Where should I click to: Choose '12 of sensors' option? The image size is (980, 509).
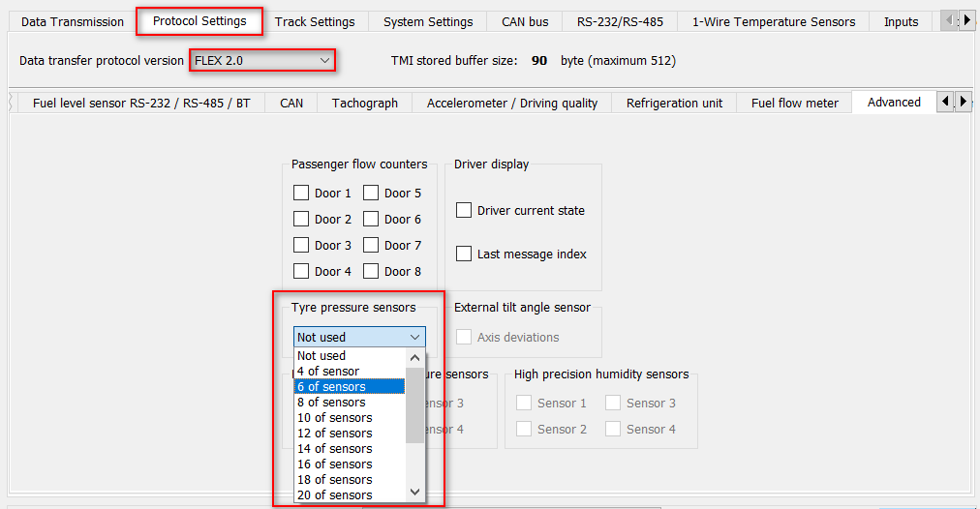(x=334, y=434)
